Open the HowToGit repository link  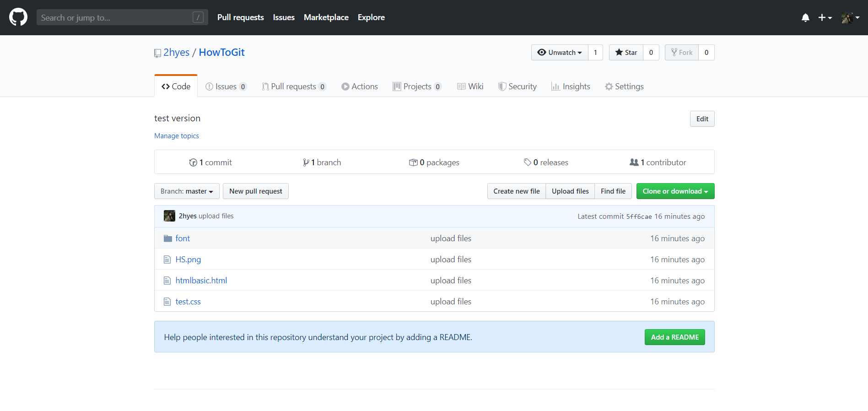221,52
